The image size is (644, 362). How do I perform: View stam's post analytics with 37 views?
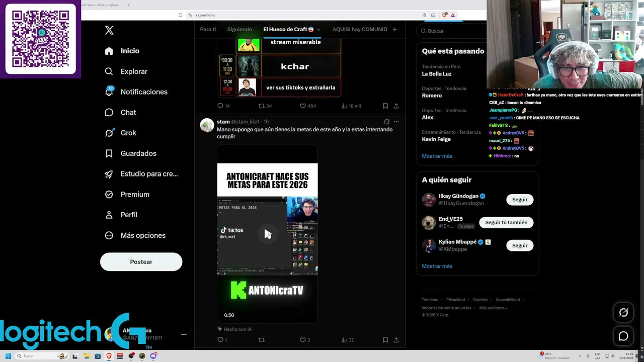(x=348, y=340)
